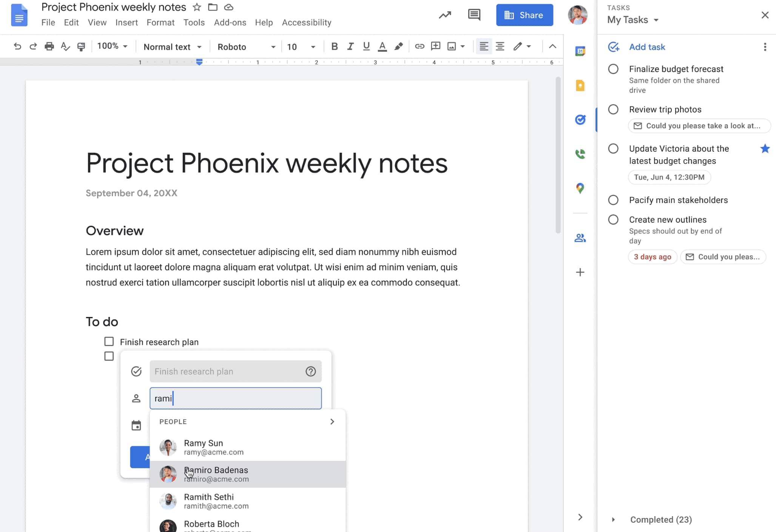Mark Pacify main stakeholders task complete
Image resolution: width=776 pixels, height=532 pixels.
click(613, 200)
